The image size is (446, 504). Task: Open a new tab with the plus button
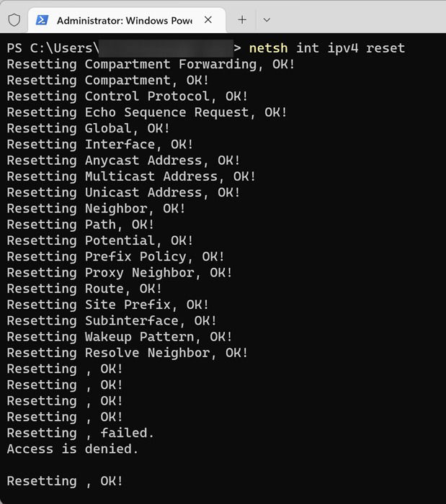click(x=242, y=20)
